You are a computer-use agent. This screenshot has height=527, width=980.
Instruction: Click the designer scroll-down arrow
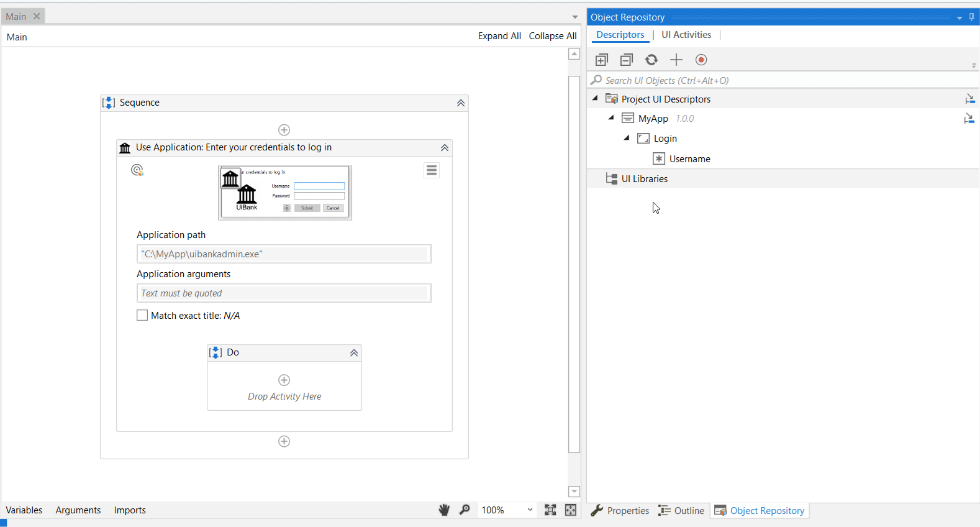pos(574,492)
